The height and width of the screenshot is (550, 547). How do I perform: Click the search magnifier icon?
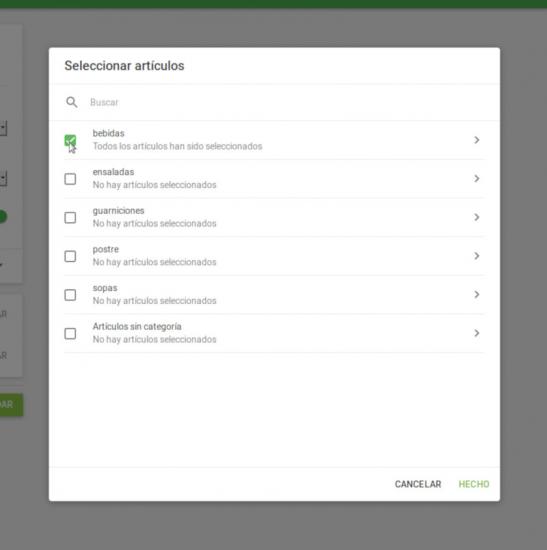[x=72, y=102]
